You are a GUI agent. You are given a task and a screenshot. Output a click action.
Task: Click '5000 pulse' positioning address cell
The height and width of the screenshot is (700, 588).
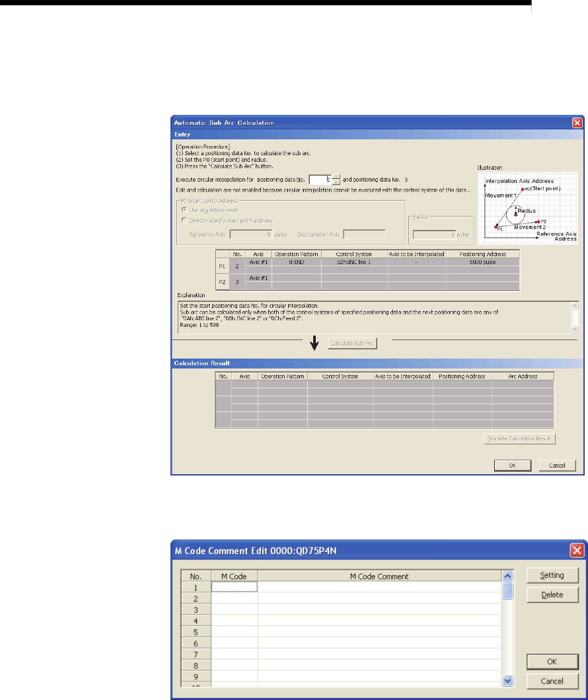click(483, 263)
